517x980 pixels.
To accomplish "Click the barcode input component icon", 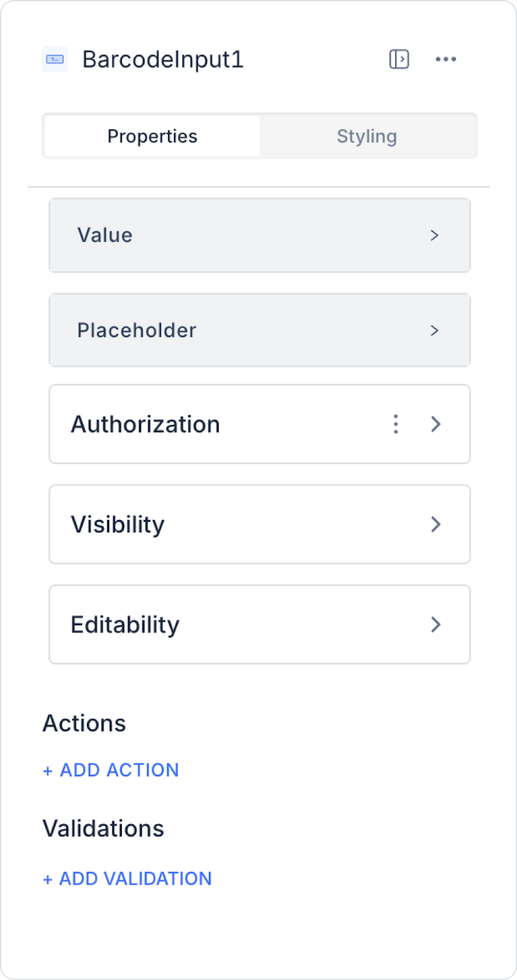I will [55, 59].
